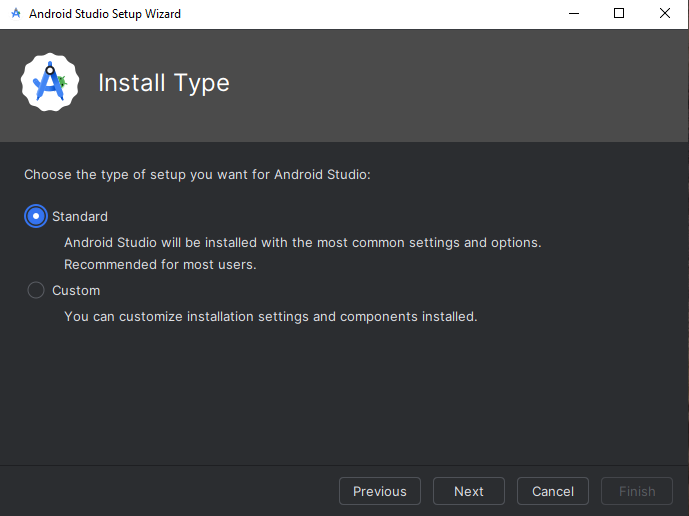
Task: Click the disabled Finish button
Action: point(637,491)
